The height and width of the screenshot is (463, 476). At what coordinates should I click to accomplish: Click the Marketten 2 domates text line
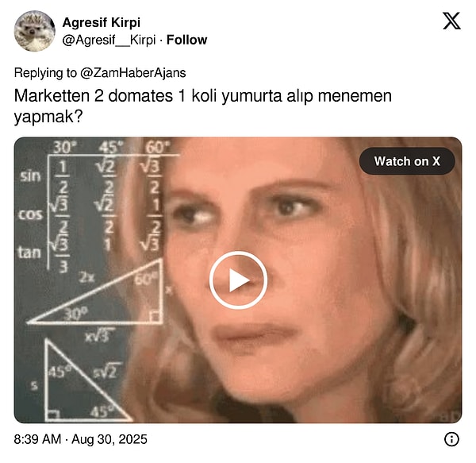point(203,96)
